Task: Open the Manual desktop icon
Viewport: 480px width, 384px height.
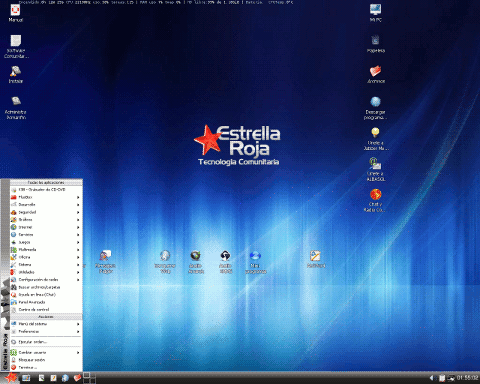Action: pos(15,12)
